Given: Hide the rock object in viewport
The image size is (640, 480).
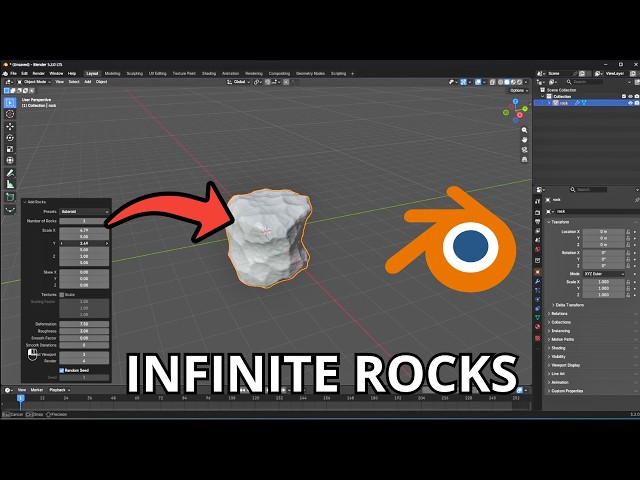Looking at the screenshot, I should [x=630, y=103].
